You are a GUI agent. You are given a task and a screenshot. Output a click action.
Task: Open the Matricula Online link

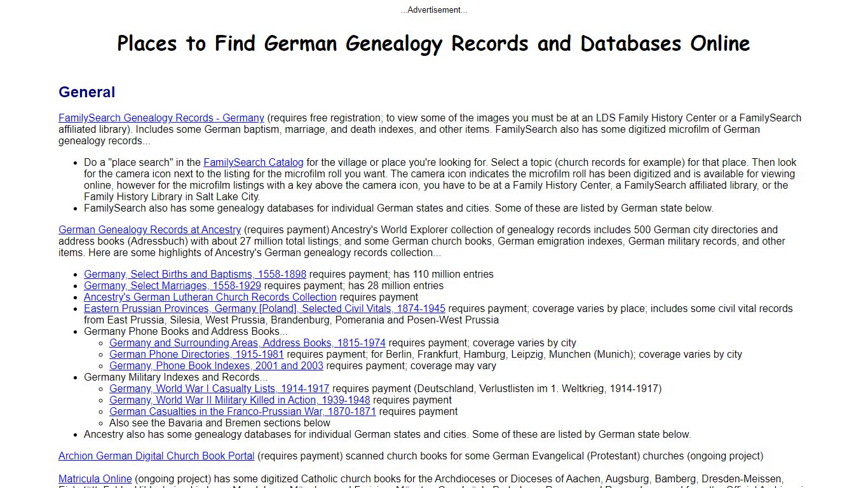[x=95, y=479]
